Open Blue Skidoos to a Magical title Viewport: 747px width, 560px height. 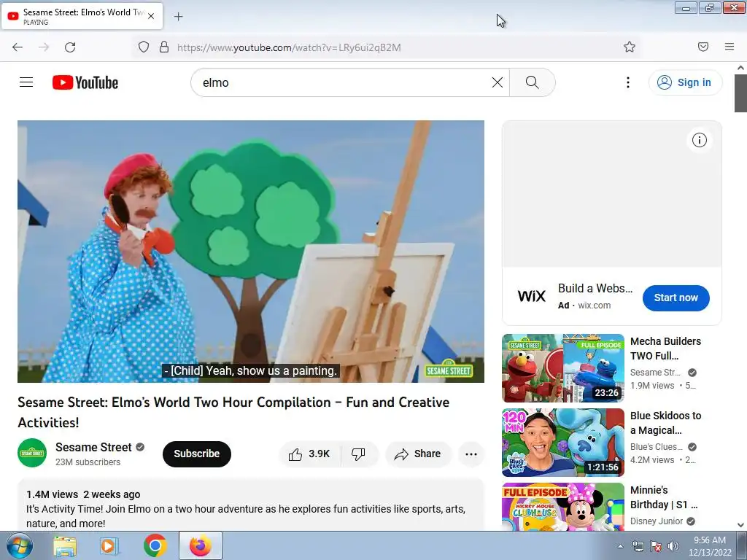(x=665, y=423)
